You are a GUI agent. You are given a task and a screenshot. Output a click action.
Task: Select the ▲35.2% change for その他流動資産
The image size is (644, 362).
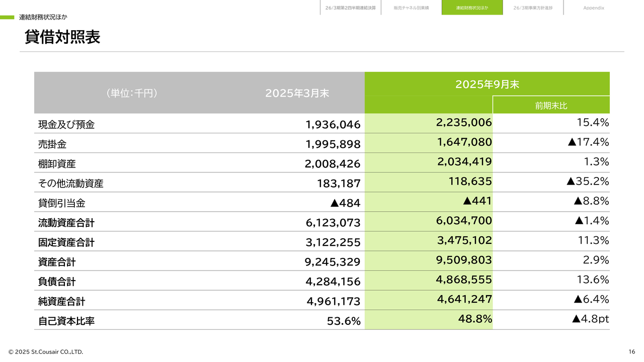point(587,182)
